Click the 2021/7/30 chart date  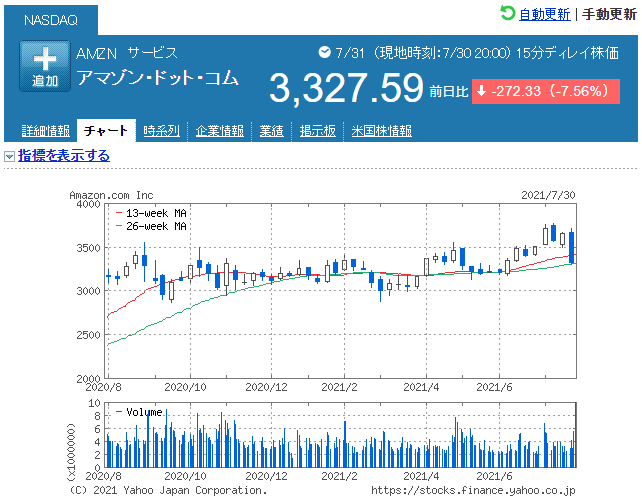(x=548, y=195)
